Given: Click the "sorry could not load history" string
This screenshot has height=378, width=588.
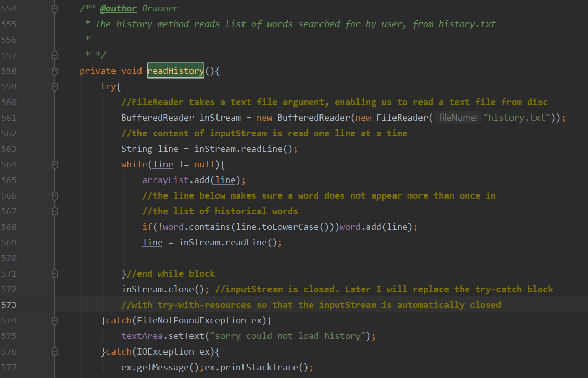Looking at the screenshot, I should tap(288, 336).
